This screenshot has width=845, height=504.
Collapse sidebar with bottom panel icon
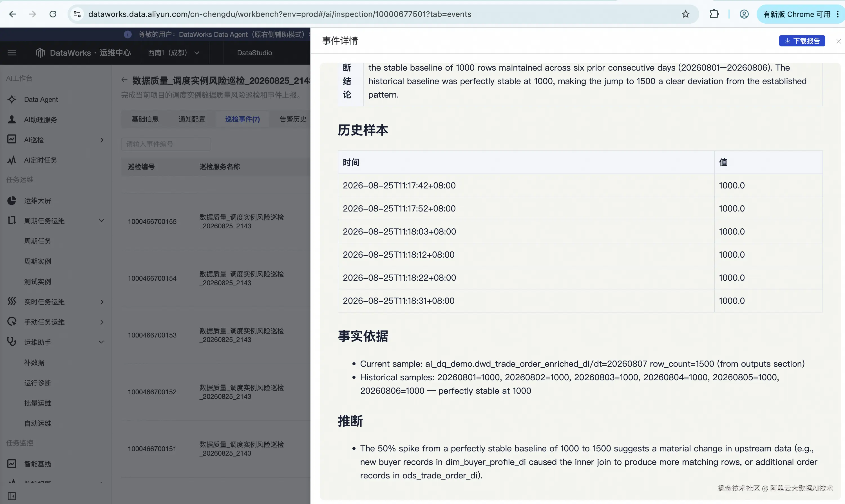12,496
